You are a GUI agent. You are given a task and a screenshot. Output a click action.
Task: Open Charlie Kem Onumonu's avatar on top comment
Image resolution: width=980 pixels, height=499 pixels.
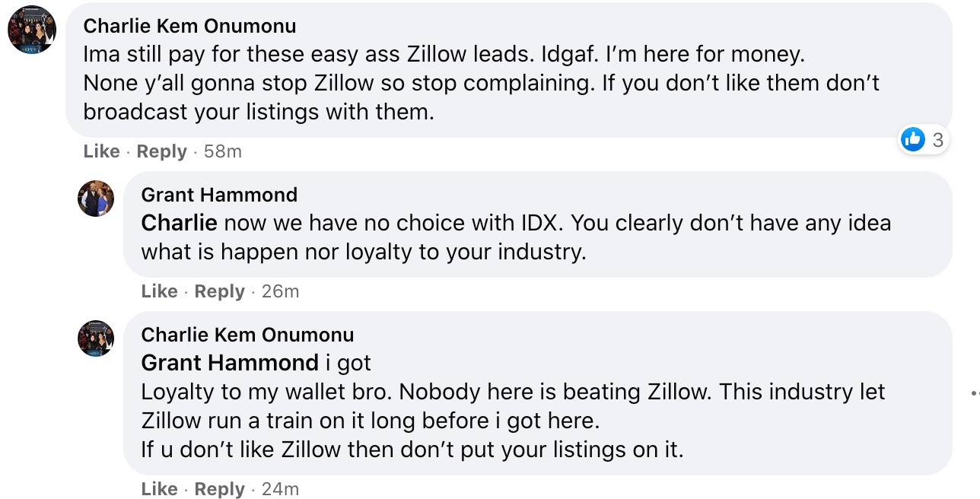coord(31,29)
